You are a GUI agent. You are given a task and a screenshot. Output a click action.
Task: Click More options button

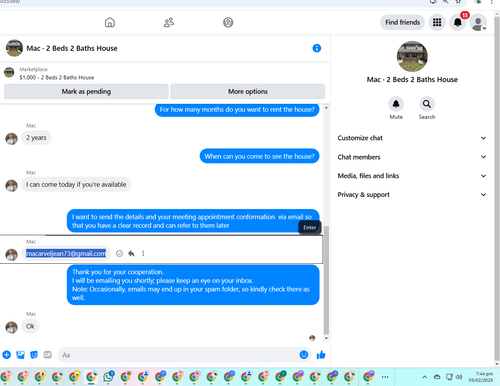pos(248,91)
